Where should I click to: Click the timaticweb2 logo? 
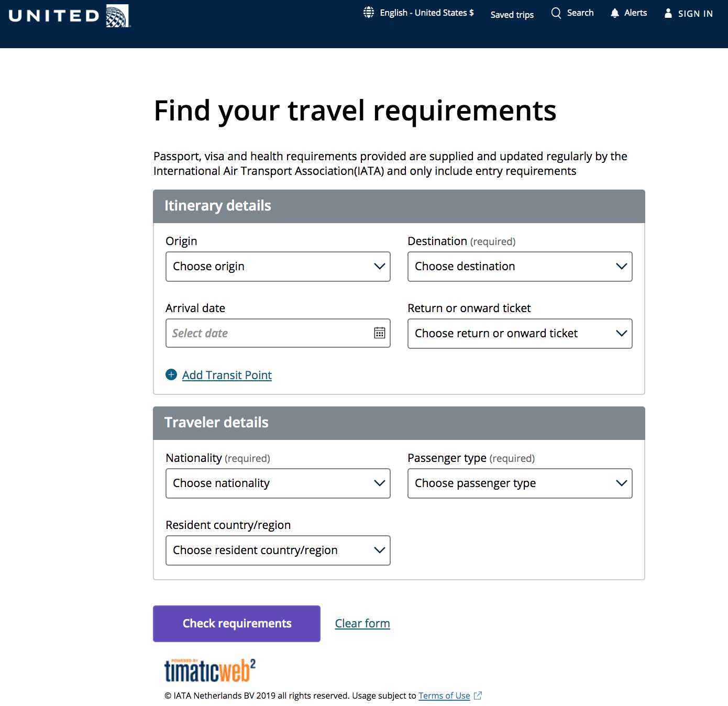point(209,671)
